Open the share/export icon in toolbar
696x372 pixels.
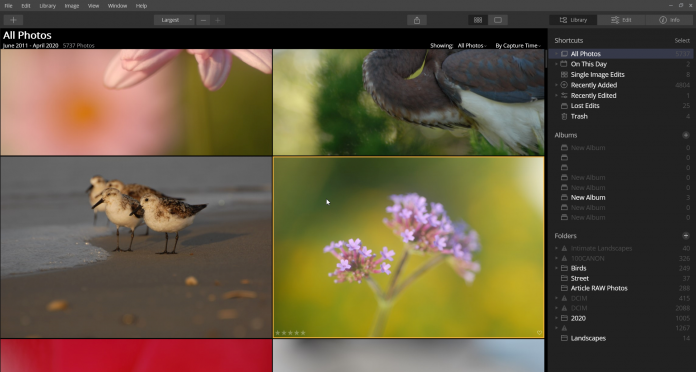click(417, 20)
